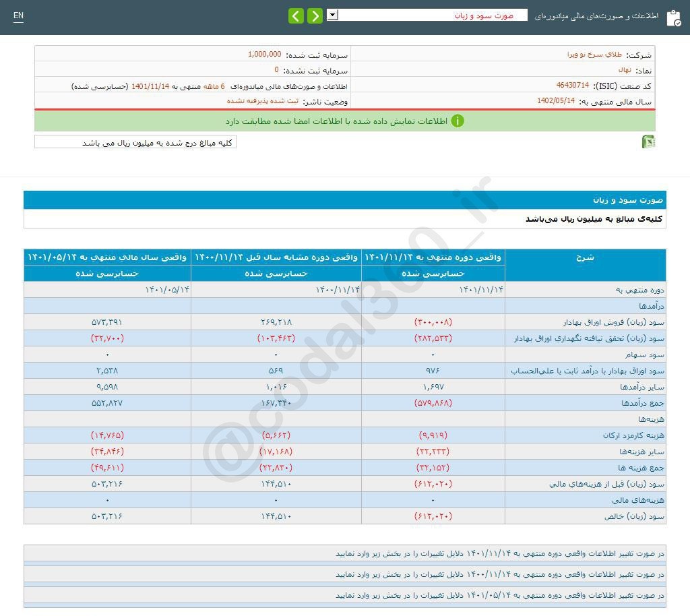
Task: Click the clipboard report icon in header
Action: tap(673, 18)
